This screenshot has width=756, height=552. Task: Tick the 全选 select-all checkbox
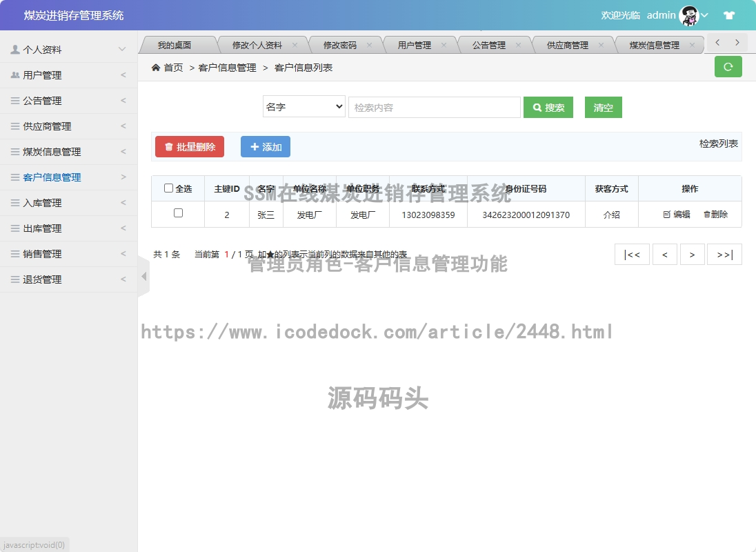tap(168, 188)
